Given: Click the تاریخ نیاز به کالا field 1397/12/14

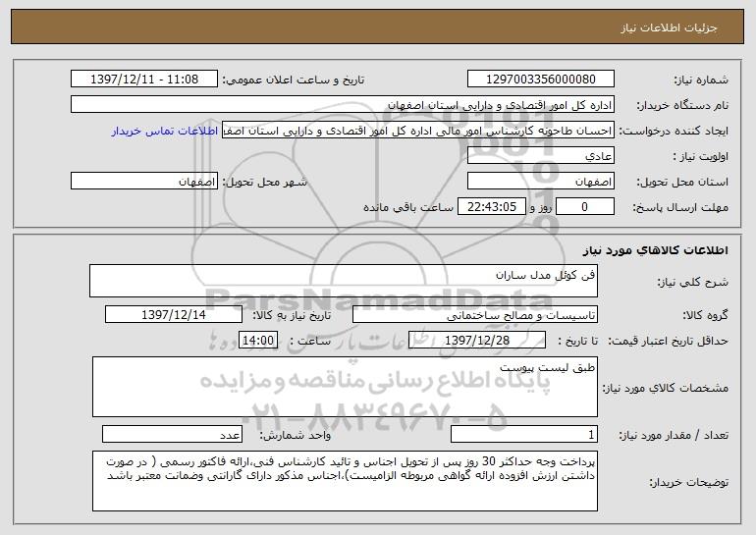Looking at the screenshot, I should pos(174,315).
